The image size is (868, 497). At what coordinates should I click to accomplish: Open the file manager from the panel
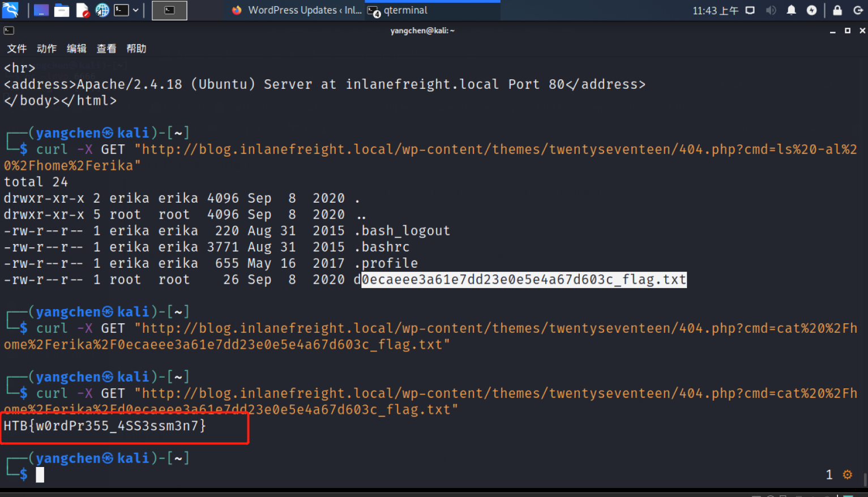coord(62,10)
